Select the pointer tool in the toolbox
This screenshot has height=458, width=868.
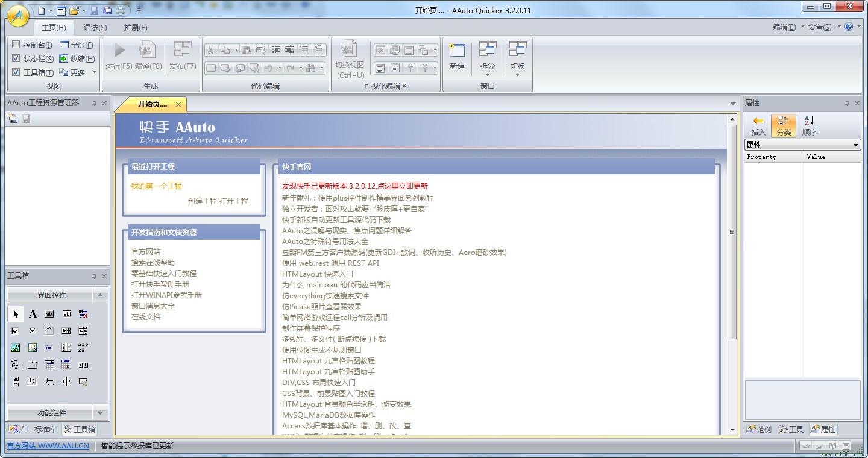pyautogui.click(x=16, y=314)
